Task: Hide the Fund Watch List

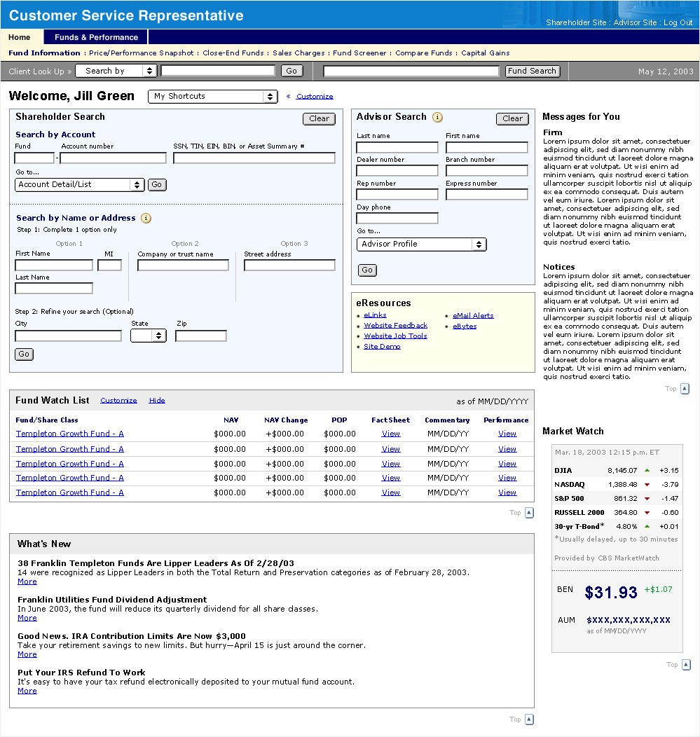Action: 157,401
